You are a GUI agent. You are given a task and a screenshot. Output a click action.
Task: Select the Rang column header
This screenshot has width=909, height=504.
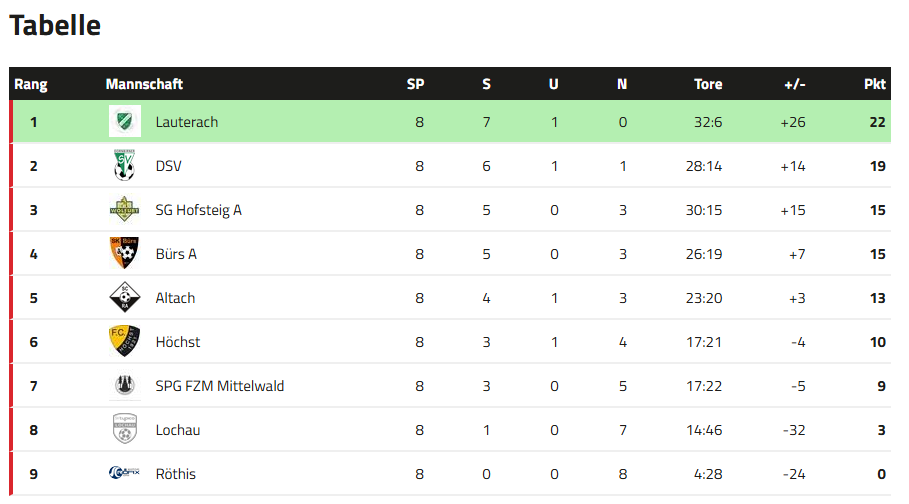(31, 84)
